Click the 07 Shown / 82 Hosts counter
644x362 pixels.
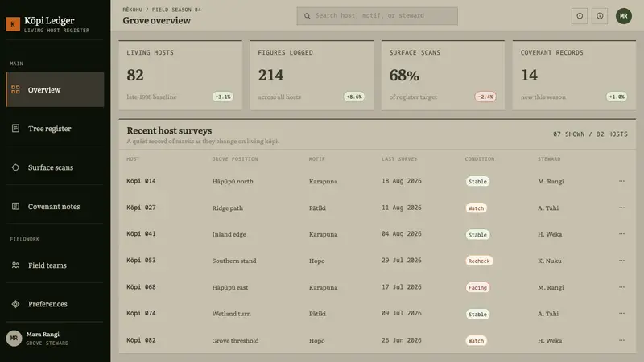[x=590, y=134]
